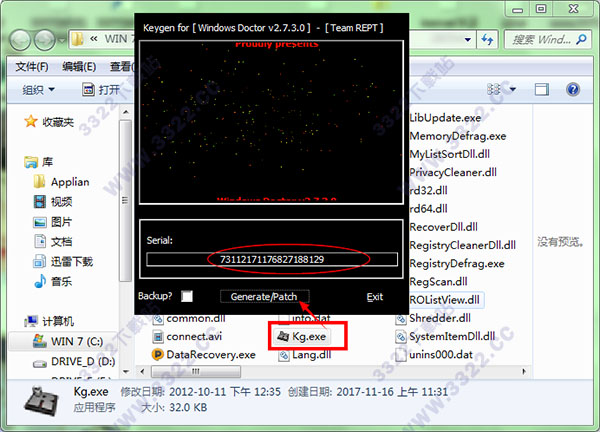Click the connect.avi video file icon
This screenshot has width=600, height=432.
pos(158,337)
